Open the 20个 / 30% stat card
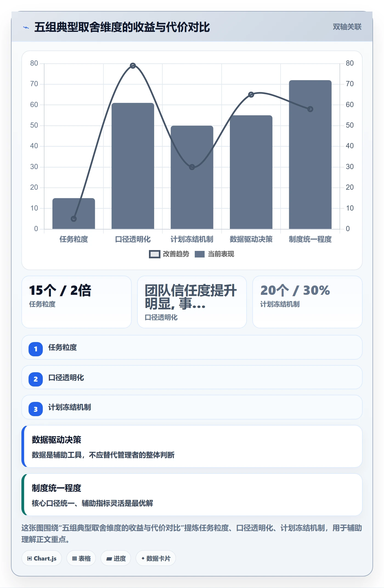Viewport: 384px width, 588px height. click(307, 302)
